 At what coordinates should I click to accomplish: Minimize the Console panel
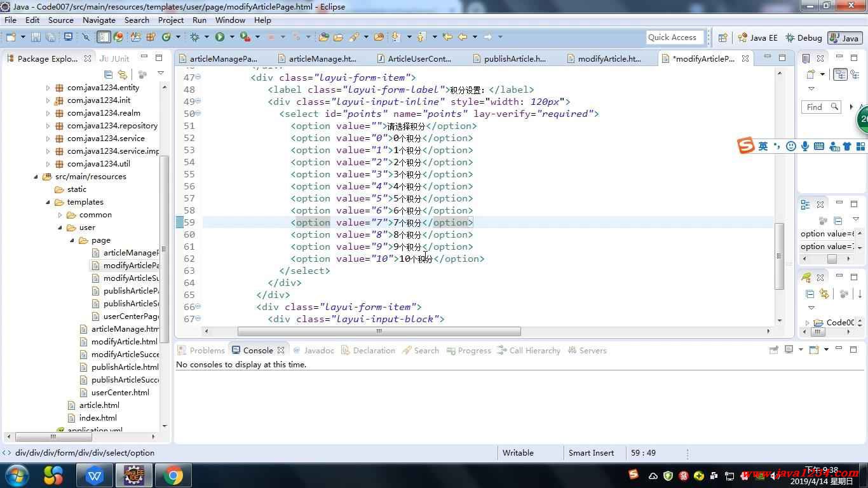(x=839, y=349)
